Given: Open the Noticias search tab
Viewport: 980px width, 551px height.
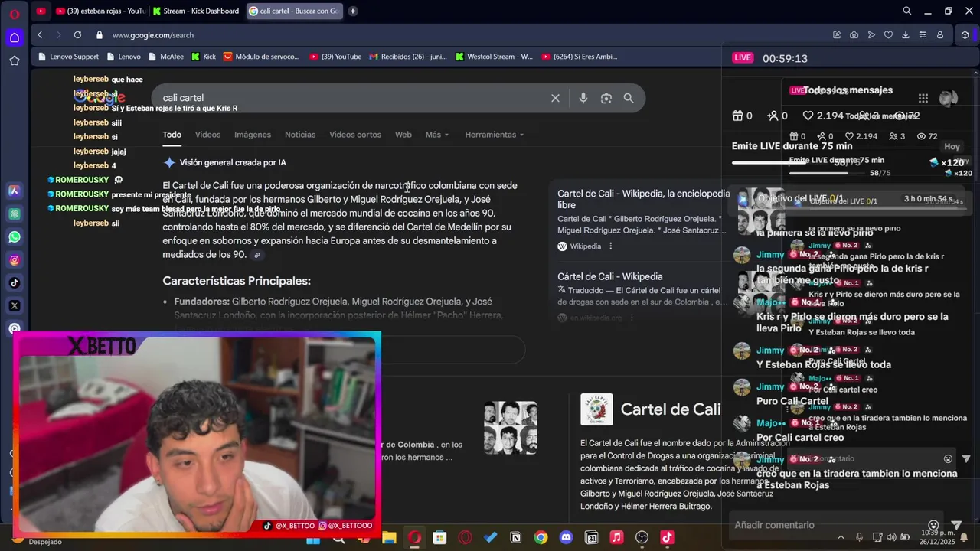Looking at the screenshot, I should [300, 135].
